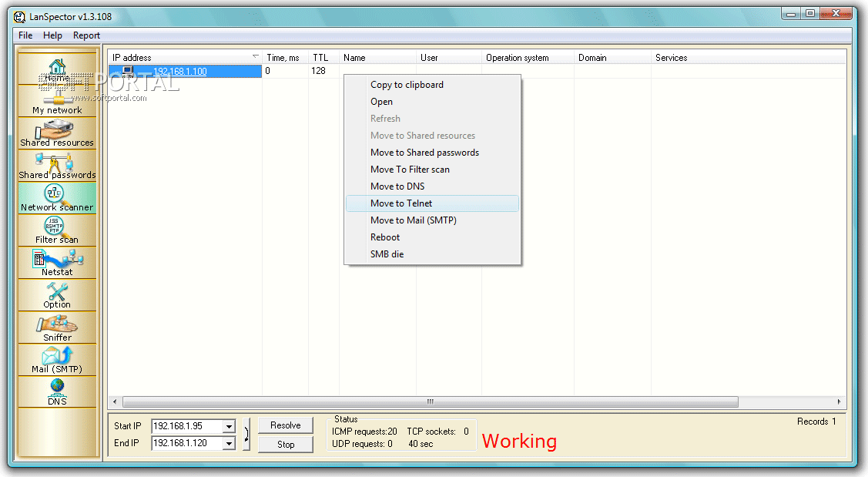Open Sniffer tool
The width and height of the screenshot is (868, 477).
(x=57, y=328)
